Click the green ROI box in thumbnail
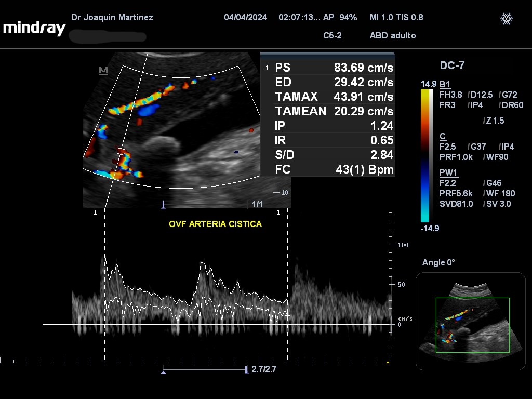 [473, 325]
